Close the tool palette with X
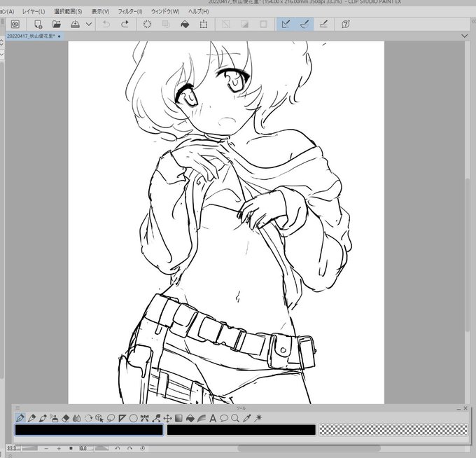This screenshot has height=458, width=476. coord(465,408)
